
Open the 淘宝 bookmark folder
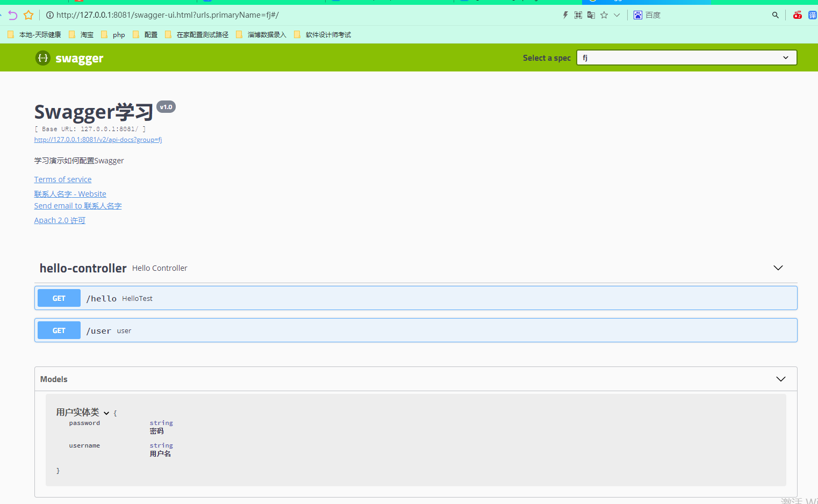pos(81,34)
